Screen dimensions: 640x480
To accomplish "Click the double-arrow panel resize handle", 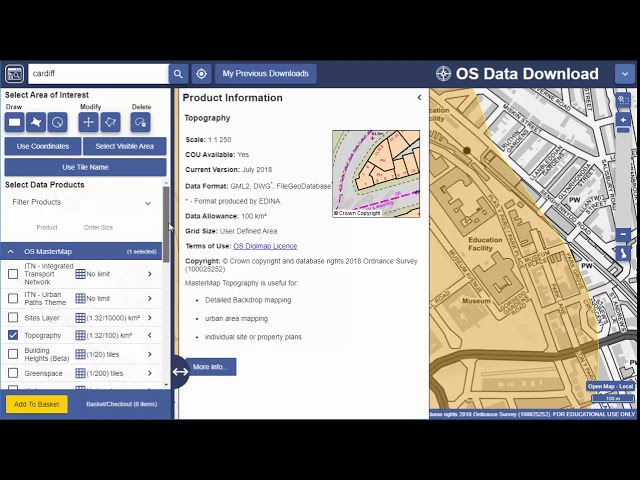I will point(180,371).
